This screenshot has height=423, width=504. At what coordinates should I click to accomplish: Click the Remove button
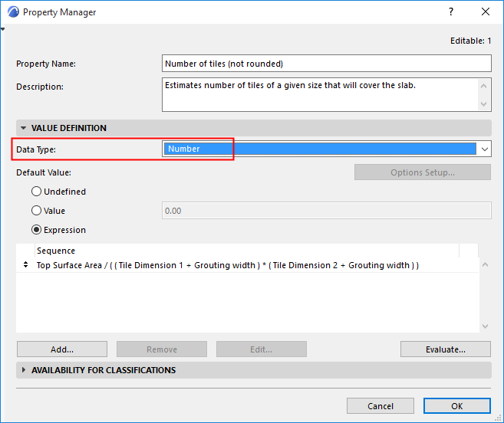coord(162,349)
